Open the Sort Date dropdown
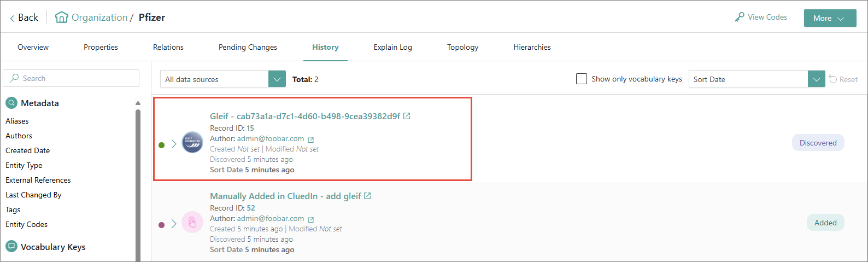Screen dimensions: 868x262 point(816,79)
